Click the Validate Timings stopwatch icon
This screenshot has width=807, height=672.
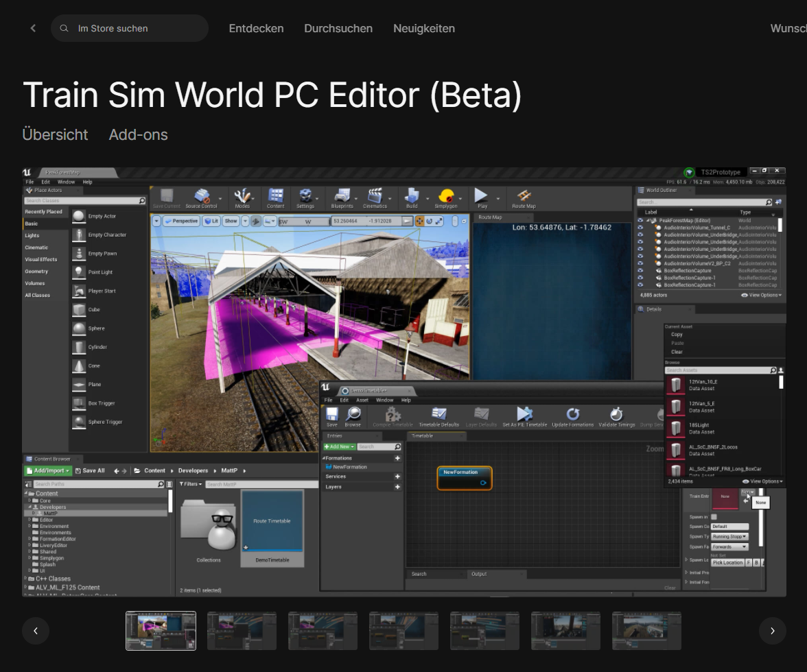[616, 414]
